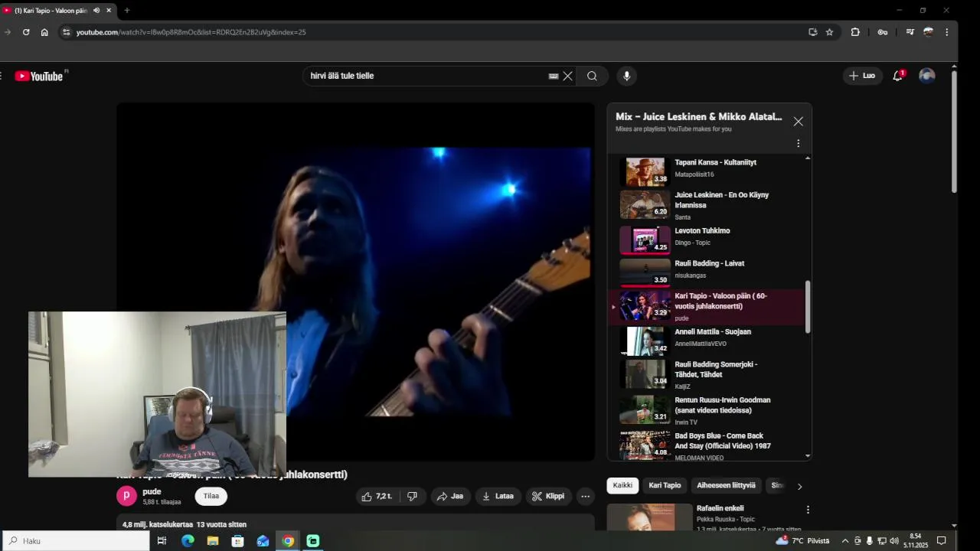Grab the page vertical scrollbar thumb
The height and width of the screenshot is (551, 980).
point(954,132)
